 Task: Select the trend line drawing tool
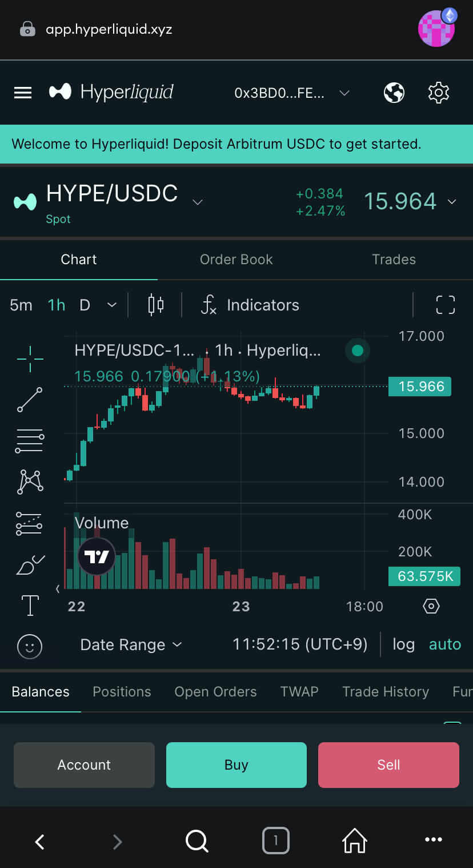[30, 400]
